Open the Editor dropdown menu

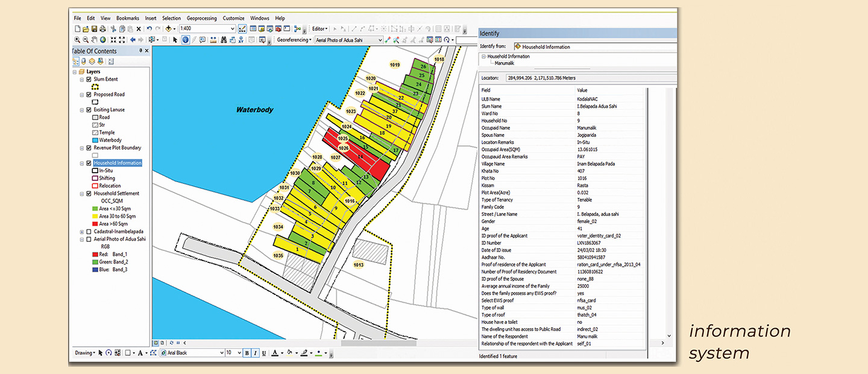(x=320, y=29)
